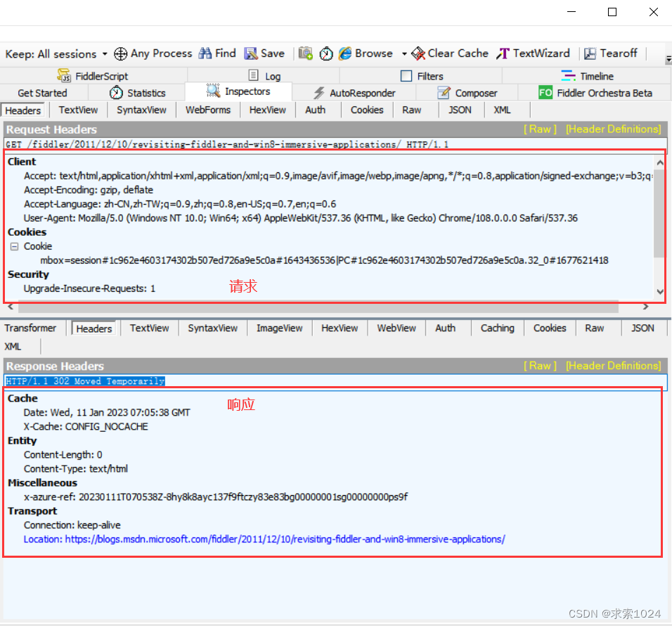Image resolution: width=672 pixels, height=626 pixels.
Task: Click Response Headers [Header Definitions] link
Action: pyautogui.click(x=613, y=366)
